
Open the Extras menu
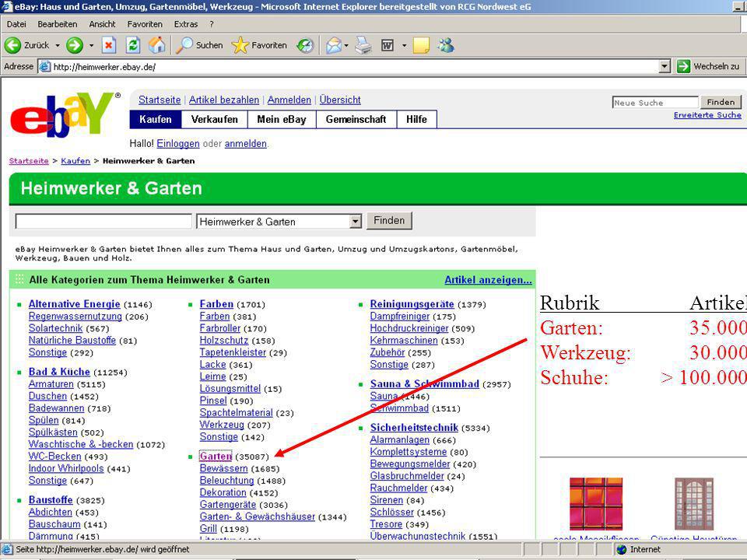(186, 24)
